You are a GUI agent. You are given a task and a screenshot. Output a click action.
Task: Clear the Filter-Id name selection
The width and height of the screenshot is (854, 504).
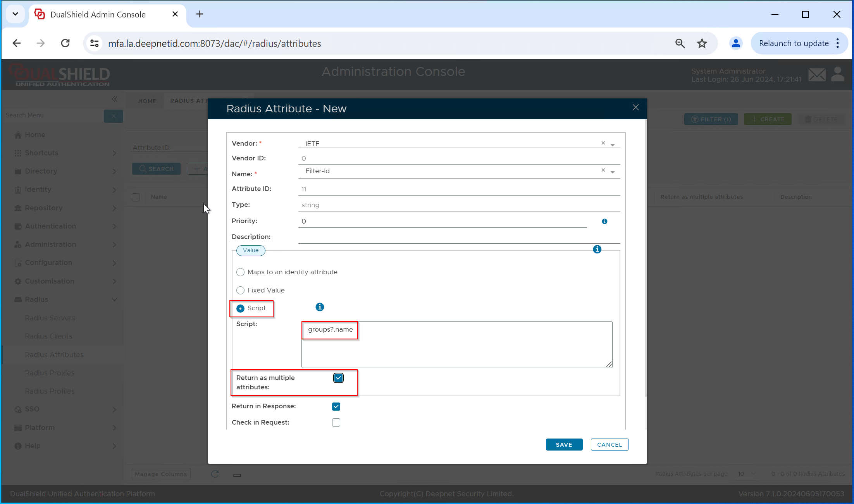pos(603,170)
